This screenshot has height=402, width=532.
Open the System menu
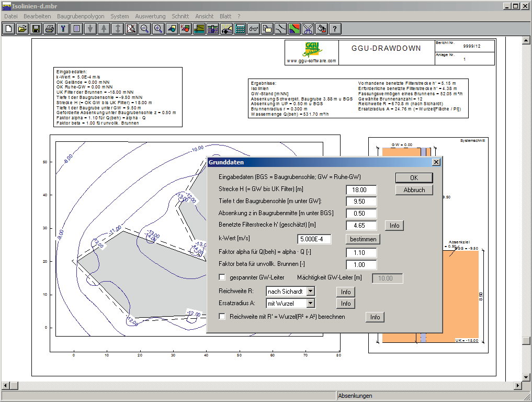click(120, 16)
